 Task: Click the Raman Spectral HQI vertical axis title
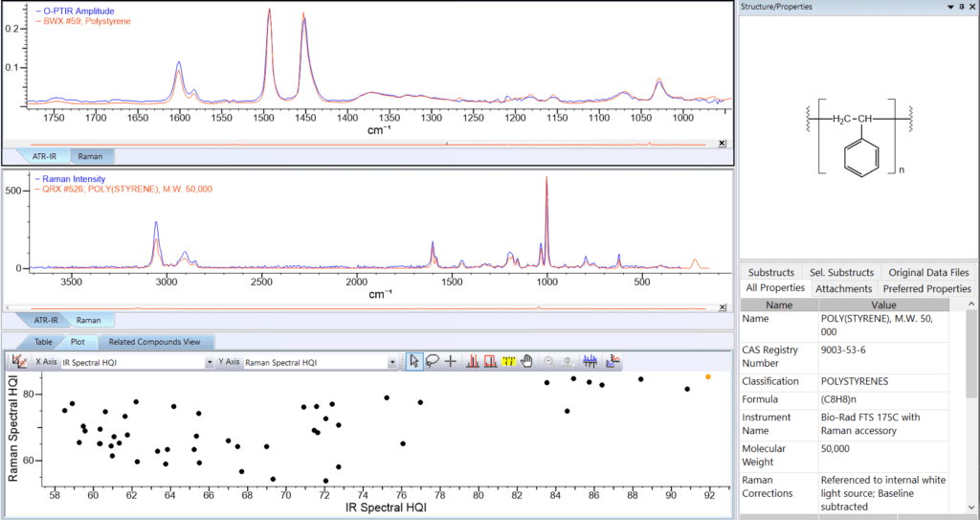point(13,428)
